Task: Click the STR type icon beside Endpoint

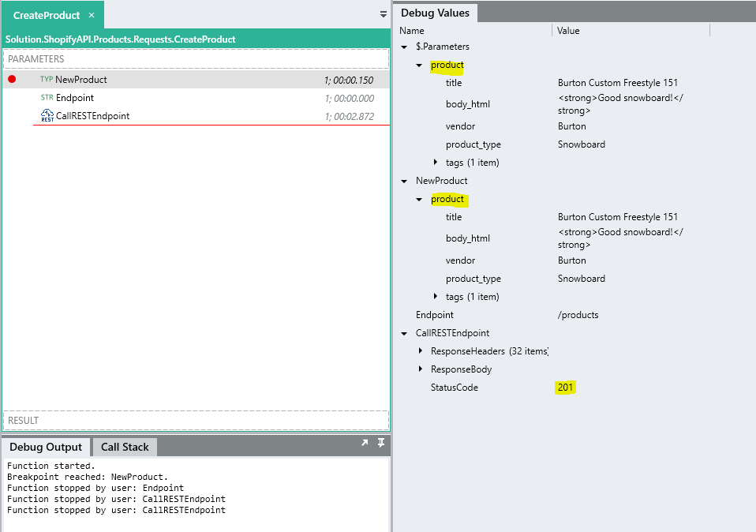Action: pyautogui.click(x=47, y=97)
